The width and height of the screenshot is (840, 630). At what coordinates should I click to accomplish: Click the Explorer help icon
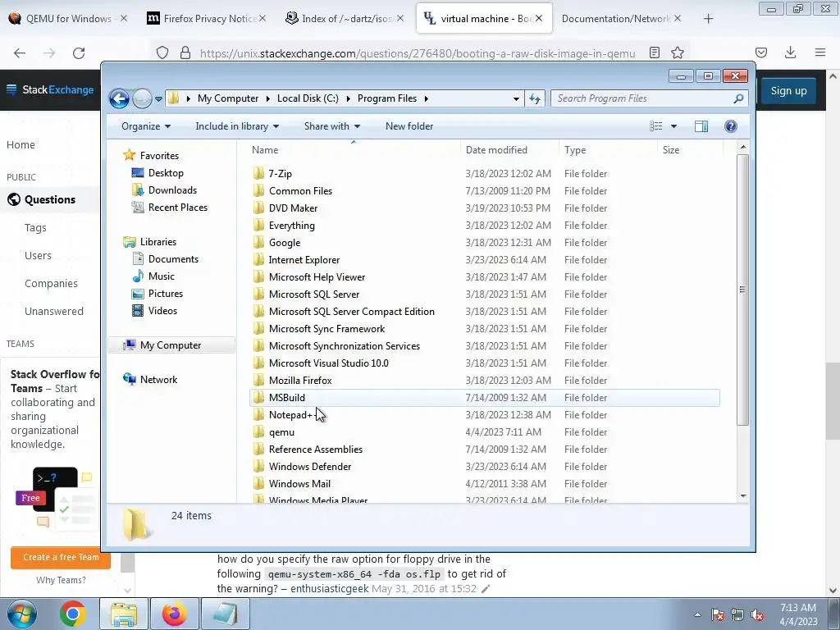pos(731,126)
